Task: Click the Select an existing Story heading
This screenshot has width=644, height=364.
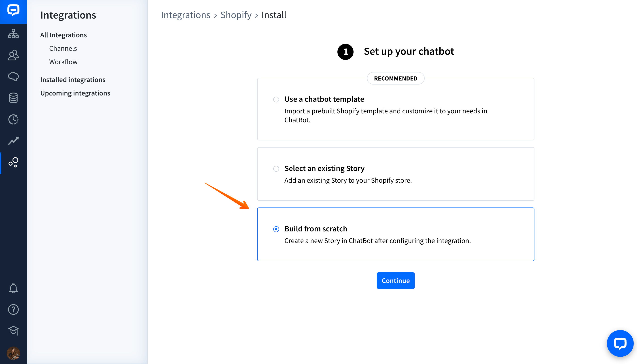Action: click(x=324, y=169)
